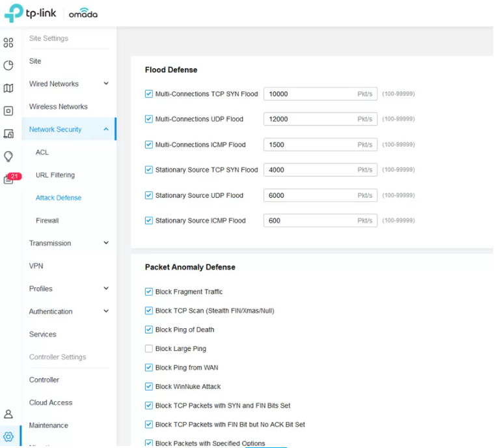Click the Account person icon
Viewport: 499px width, 448px height.
coord(8,414)
